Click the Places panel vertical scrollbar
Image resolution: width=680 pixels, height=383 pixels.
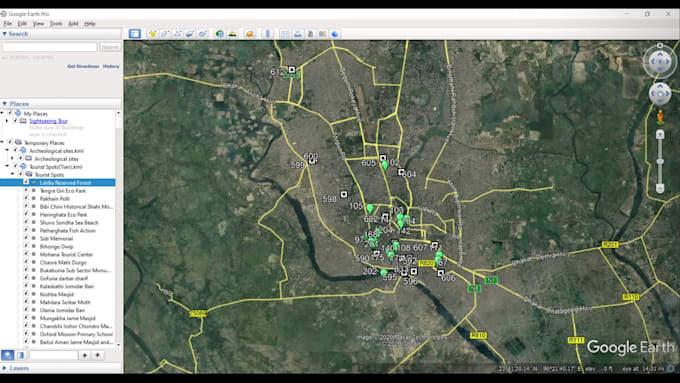(x=118, y=228)
